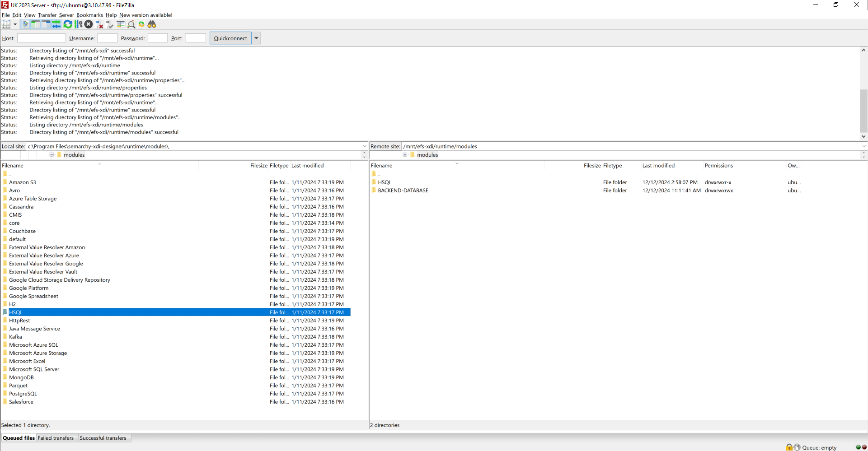Viewport: 868px width, 451px height.
Task: Select the remote BACKEND-DATABASE folder
Action: (403, 191)
